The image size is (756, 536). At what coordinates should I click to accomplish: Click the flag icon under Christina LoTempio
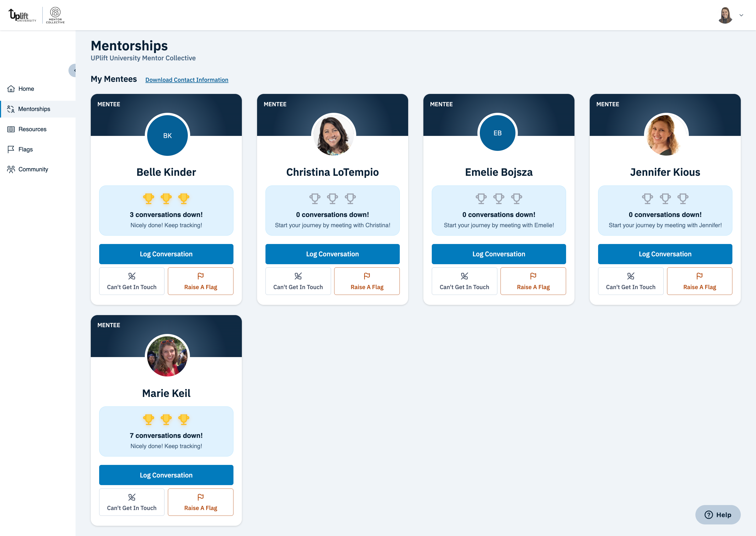point(367,276)
